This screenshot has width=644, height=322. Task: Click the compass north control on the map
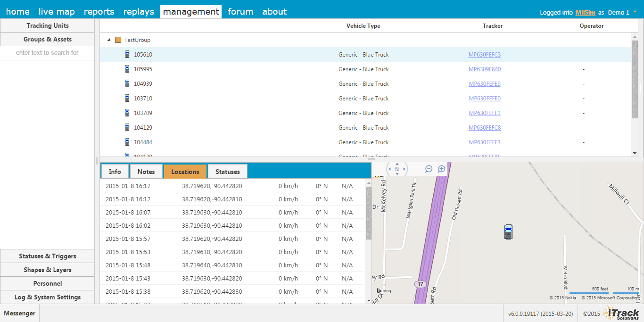click(397, 169)
